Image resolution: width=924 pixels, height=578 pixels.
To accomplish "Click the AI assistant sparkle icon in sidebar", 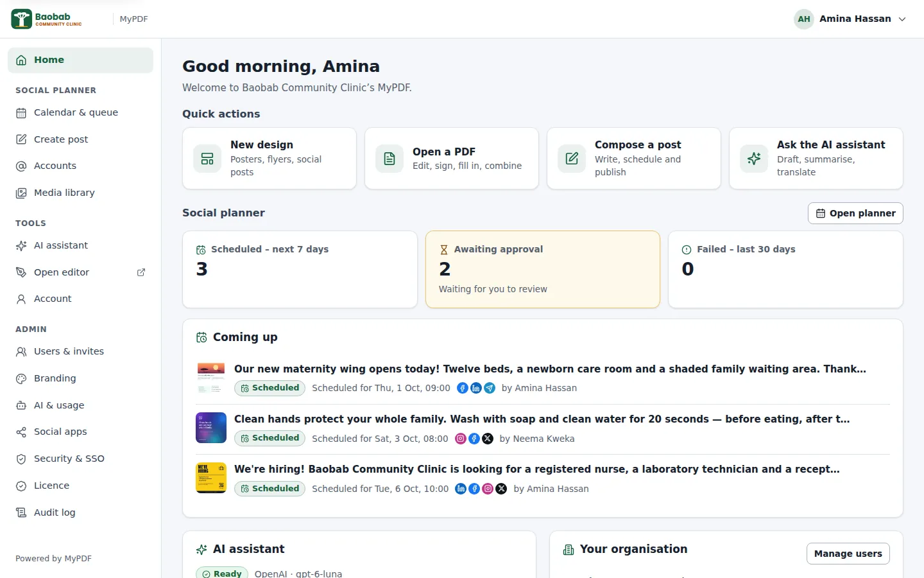I will coord(21,245).
